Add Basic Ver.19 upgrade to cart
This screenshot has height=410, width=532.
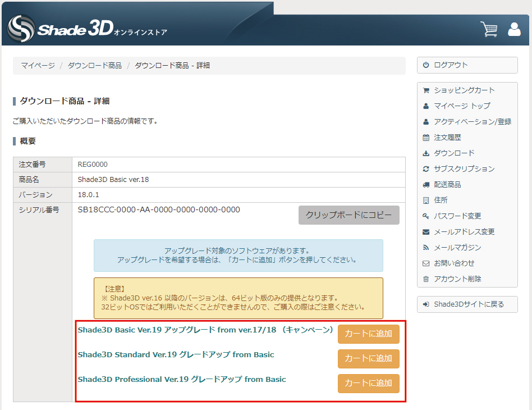click(x=369, y=334)
